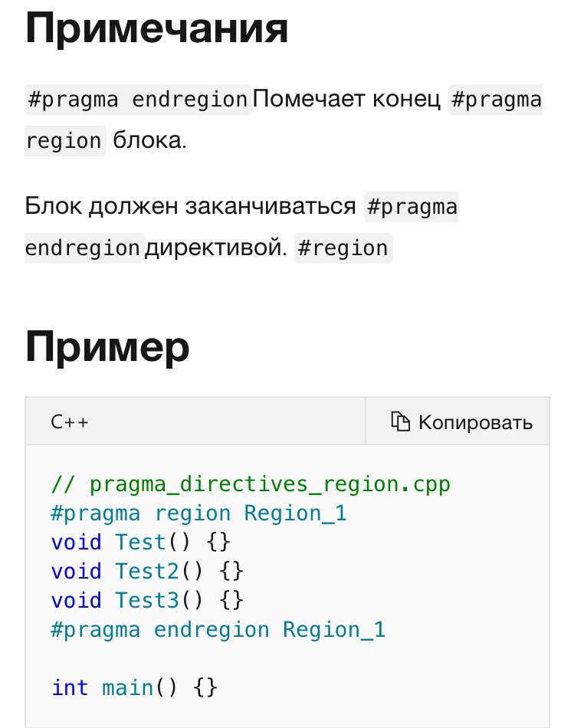Click the empty braces after "main()"
Screen dimensions: 574x728
(x=205, y=687)
